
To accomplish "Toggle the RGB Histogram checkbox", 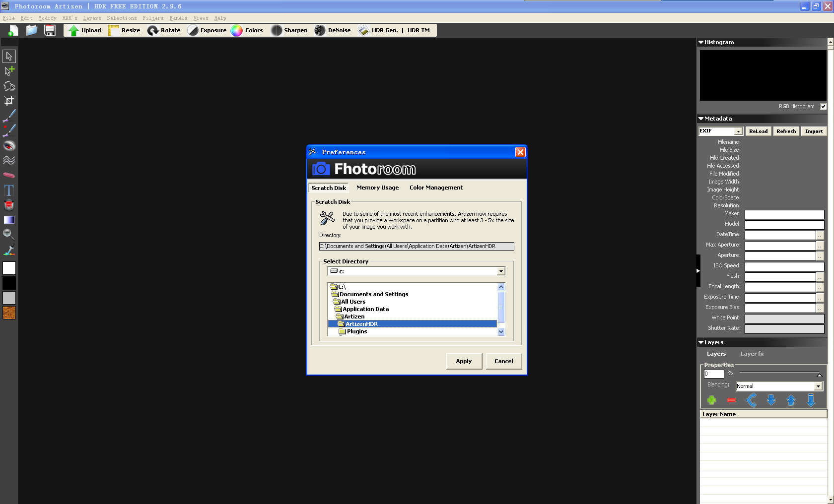I will click(824, 106).
